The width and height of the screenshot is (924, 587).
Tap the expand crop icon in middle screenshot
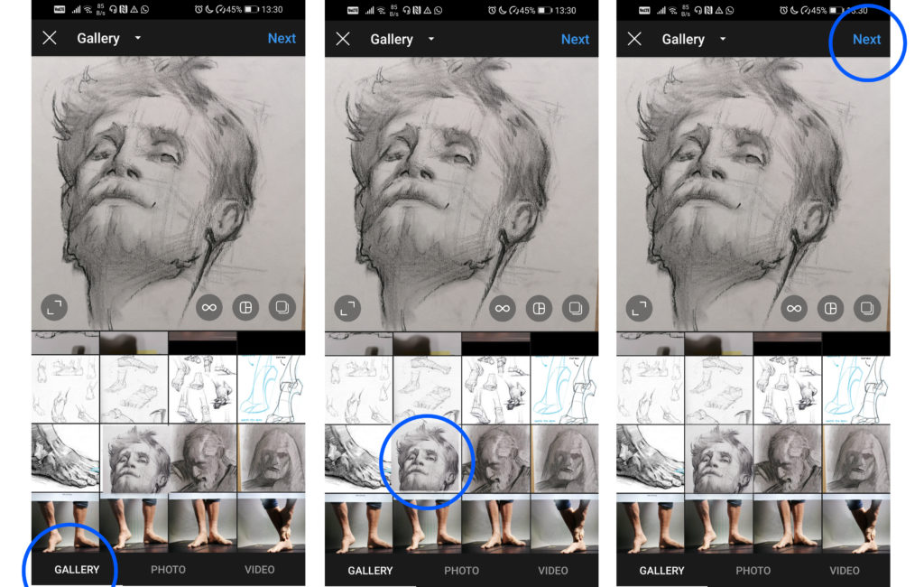[x=347, y=309]
